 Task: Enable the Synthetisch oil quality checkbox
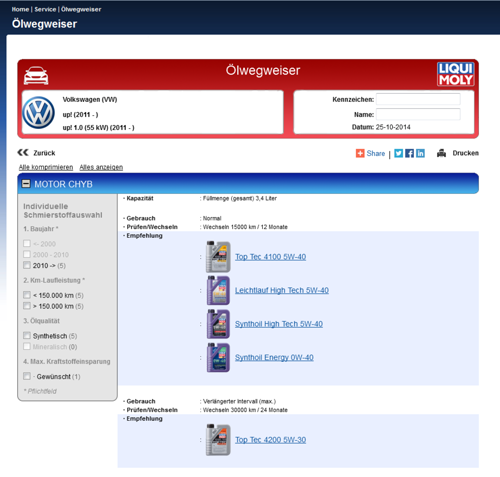click(27, 335)
